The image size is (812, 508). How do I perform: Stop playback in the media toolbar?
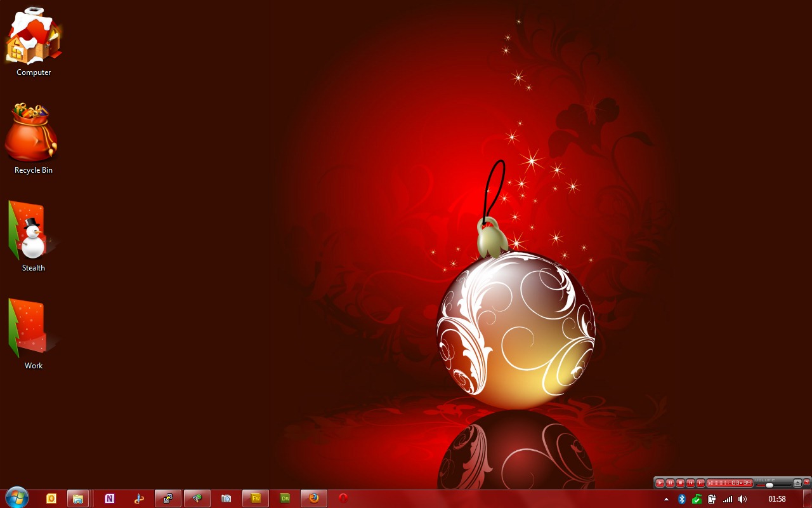[x=680, y=483]
